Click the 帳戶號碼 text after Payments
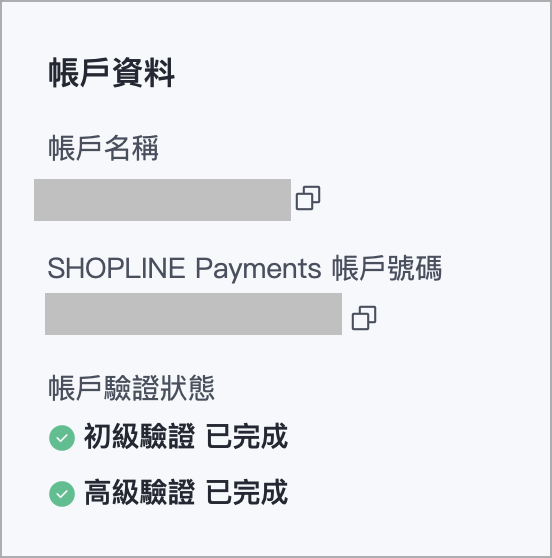This screenshot has height=558, width=552. point(387,268)
